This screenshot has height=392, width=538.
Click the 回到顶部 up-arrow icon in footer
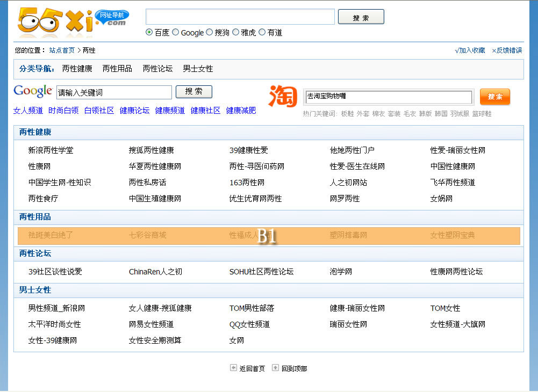point(275,368)
